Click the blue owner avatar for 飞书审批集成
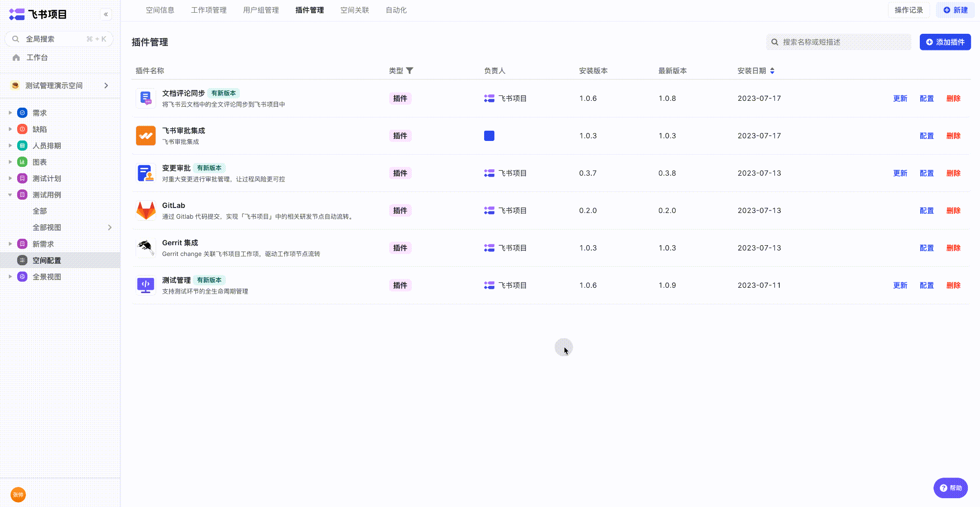 (x=489, y=136)
